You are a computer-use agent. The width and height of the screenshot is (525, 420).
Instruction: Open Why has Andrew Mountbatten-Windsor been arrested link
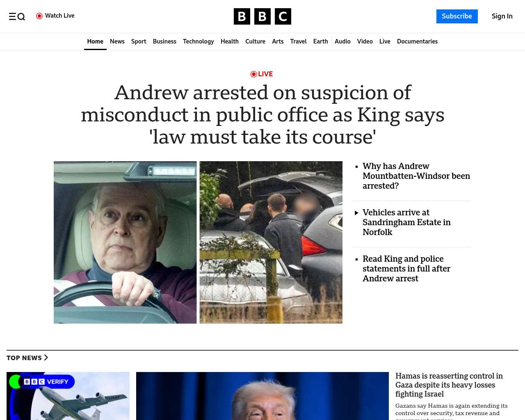point(416,176)
